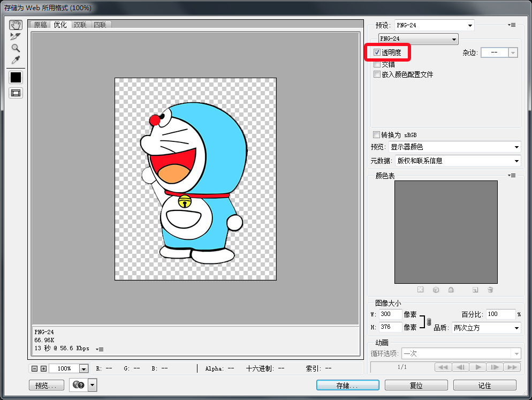Open the file format PNG-24 dropdown
The height and width of the screenshot is (400, 532).
point(419,39)
